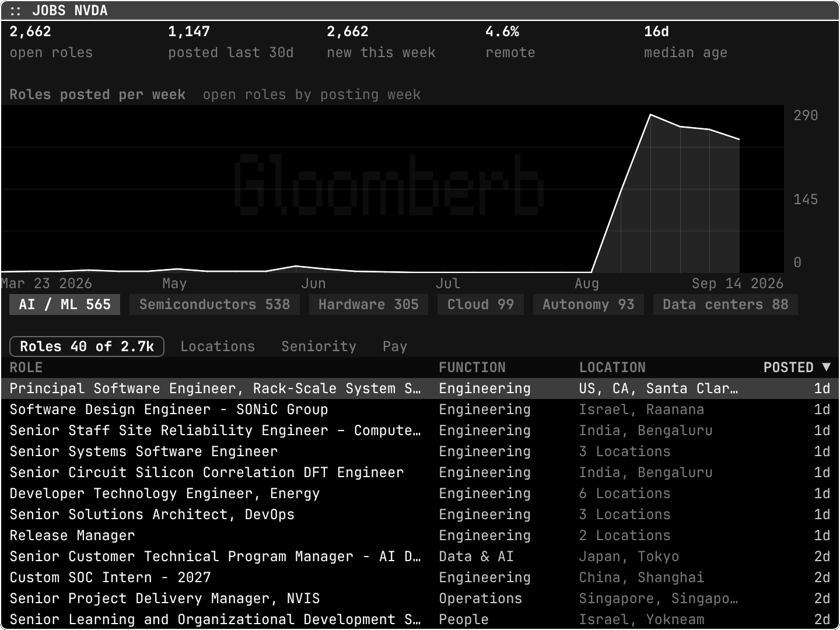The image size is (840, 630).
Task: Click the chart peak near 290 in August
Action: tap(650, 115)
